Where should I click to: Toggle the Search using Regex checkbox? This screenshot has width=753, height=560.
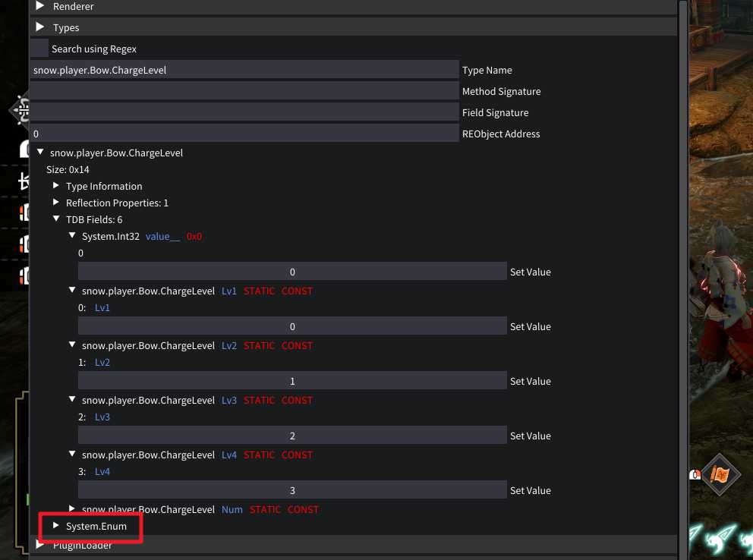(x=39, y=49)
